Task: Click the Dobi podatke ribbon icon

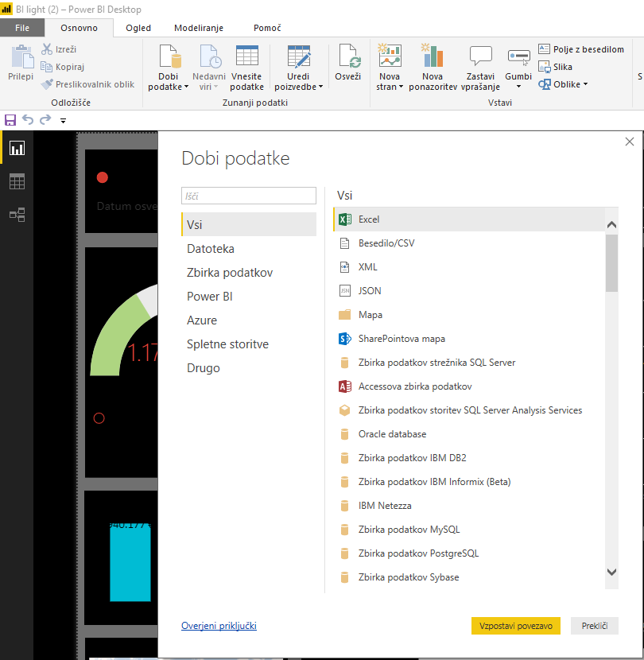Action: coord(170,56)
